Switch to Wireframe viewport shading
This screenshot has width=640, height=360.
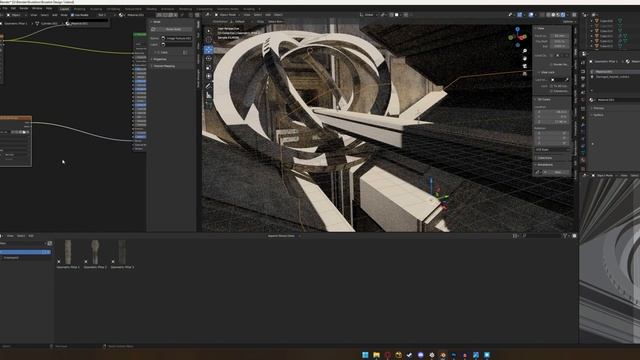[x=548, y=15]
